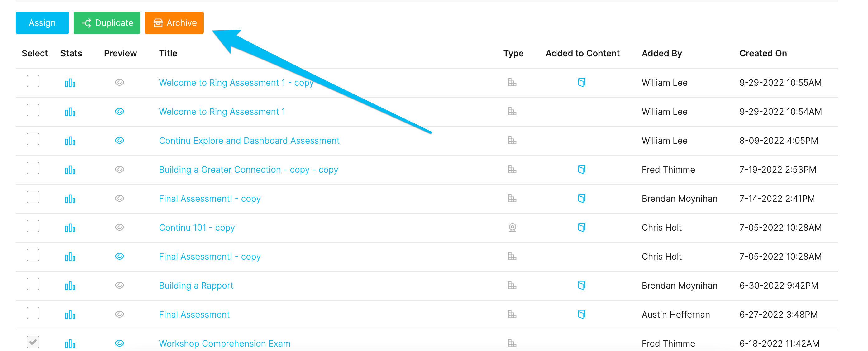Click the type icon for Continu 101 - copy
Screen dimensions: 868x351
[x=512, y=228]
